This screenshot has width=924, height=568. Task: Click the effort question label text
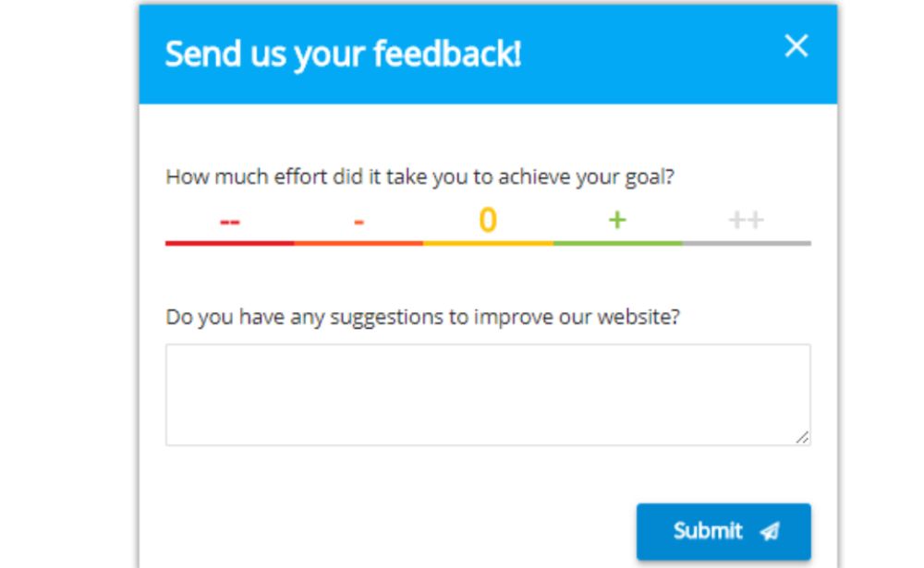(419, 176)
